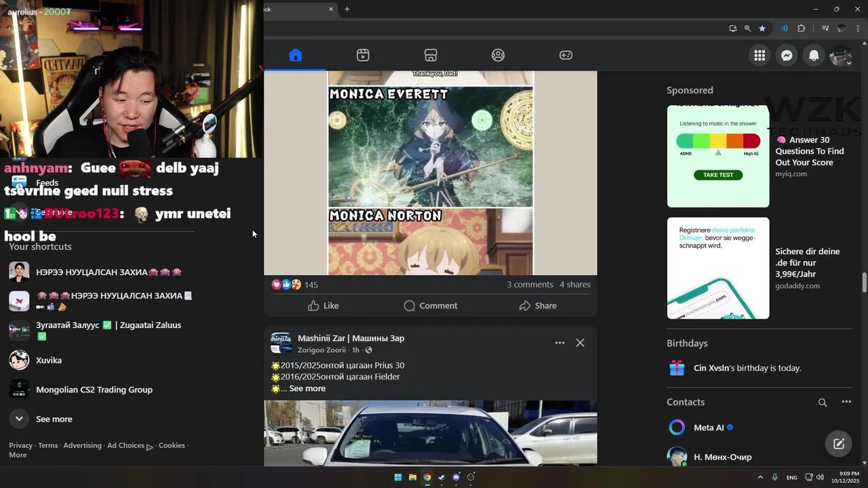The width and height of the screenshot is (868, 488).
Task: Open the Zorigoo Zoorii author link
Action: coord(321,350)
